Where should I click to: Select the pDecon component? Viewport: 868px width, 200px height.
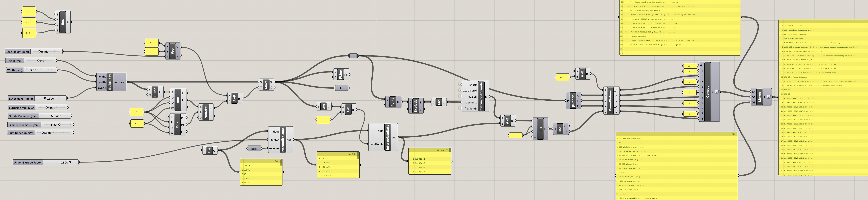573,101
